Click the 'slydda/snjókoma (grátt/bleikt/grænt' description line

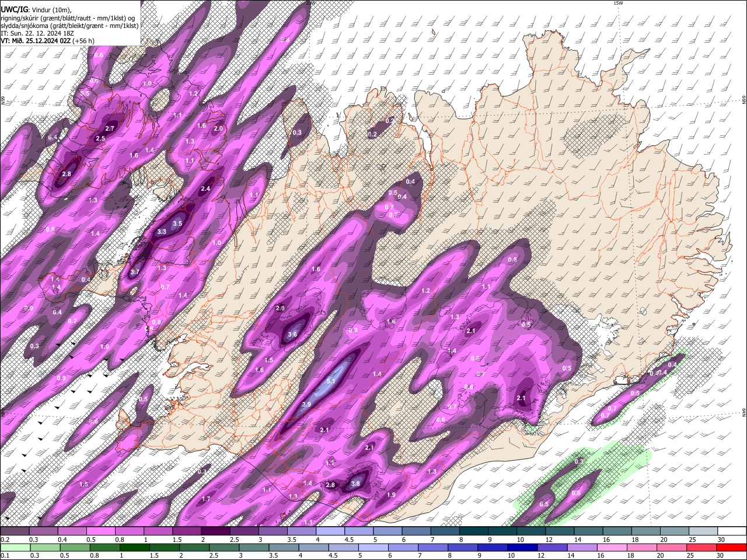69,26
